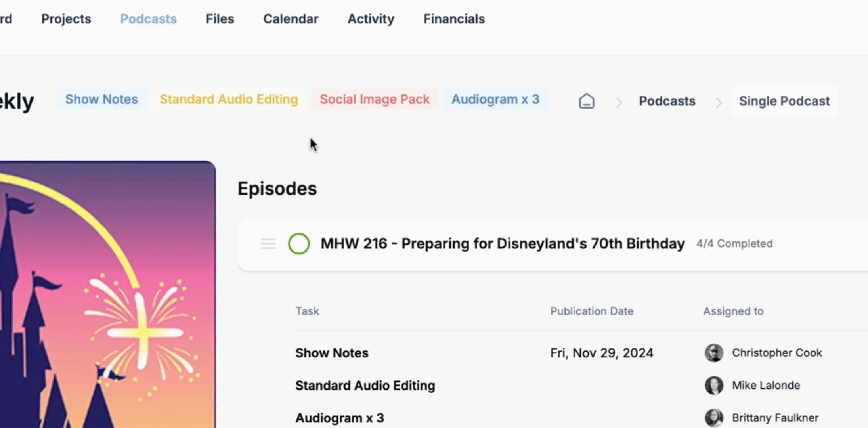Click the Episodes heading
Viewport: 868px width, 428px height.
pyautogui.click(x=277, y=189)
